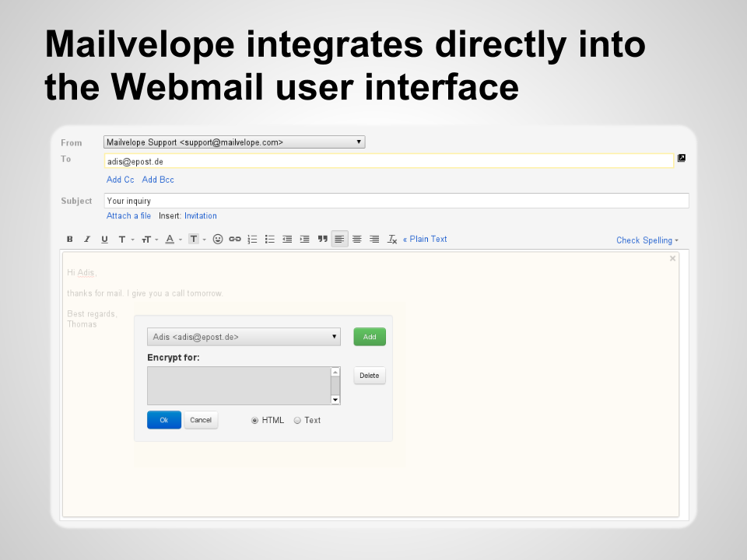Image resolution: width=747 pixels, height=560 pixels.
Task: Insert an emoticon
Action: click(218, 239)
